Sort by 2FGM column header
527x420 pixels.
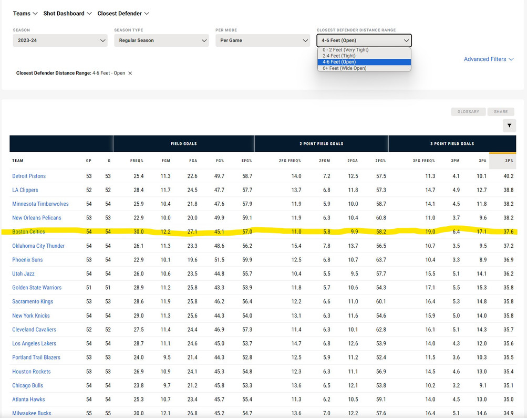(324, 161)
